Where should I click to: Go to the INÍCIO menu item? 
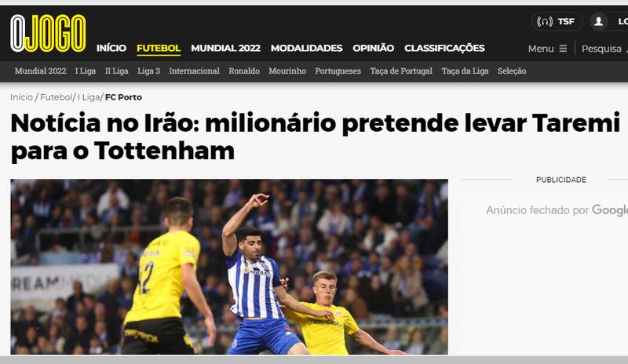111,49
